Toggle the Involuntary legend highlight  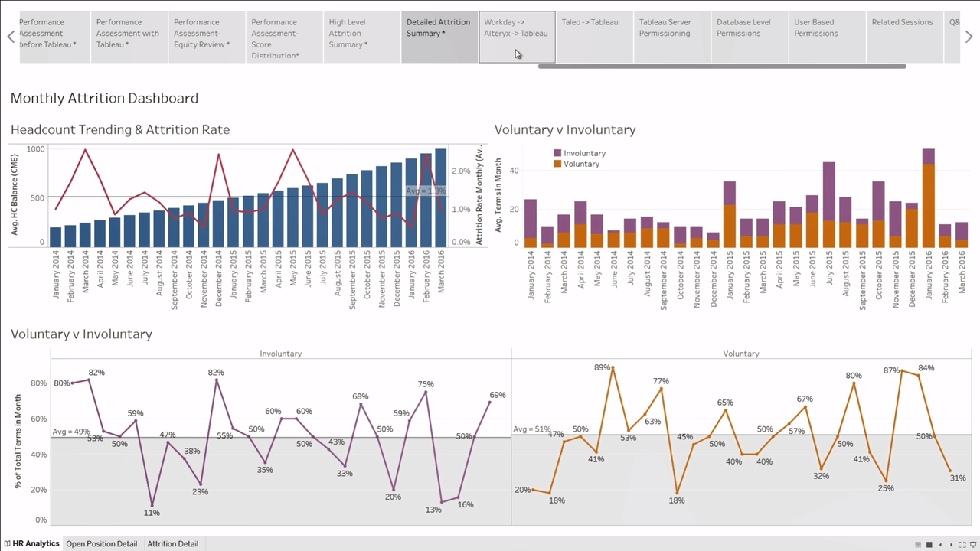(x=580, y=153)
